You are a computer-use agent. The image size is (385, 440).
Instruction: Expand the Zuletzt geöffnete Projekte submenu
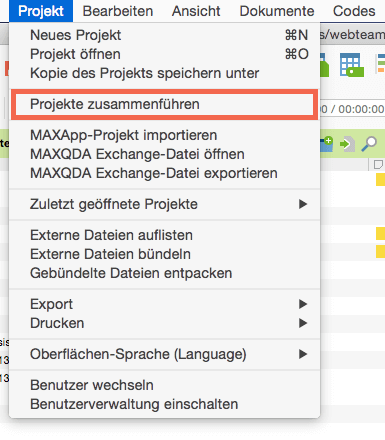pos(165,204)
